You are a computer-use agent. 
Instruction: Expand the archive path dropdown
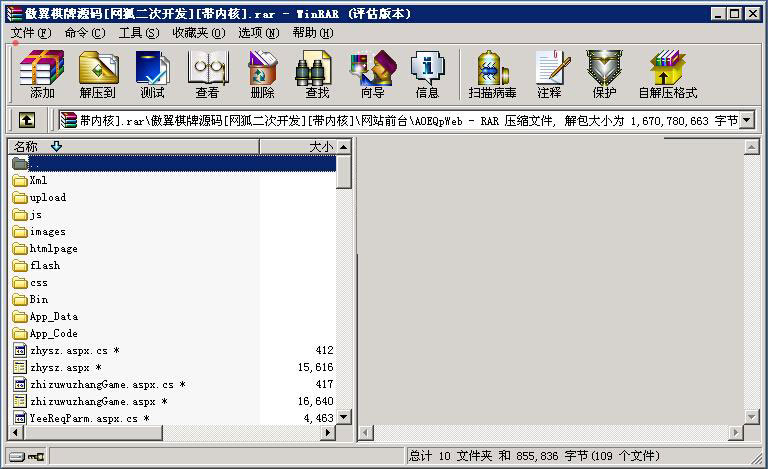[746, 121]
